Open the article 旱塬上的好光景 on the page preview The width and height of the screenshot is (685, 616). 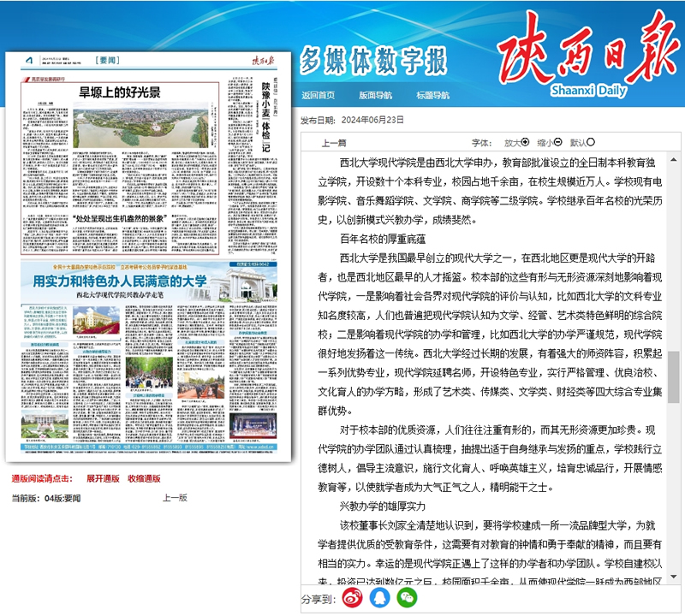[120, 92]
